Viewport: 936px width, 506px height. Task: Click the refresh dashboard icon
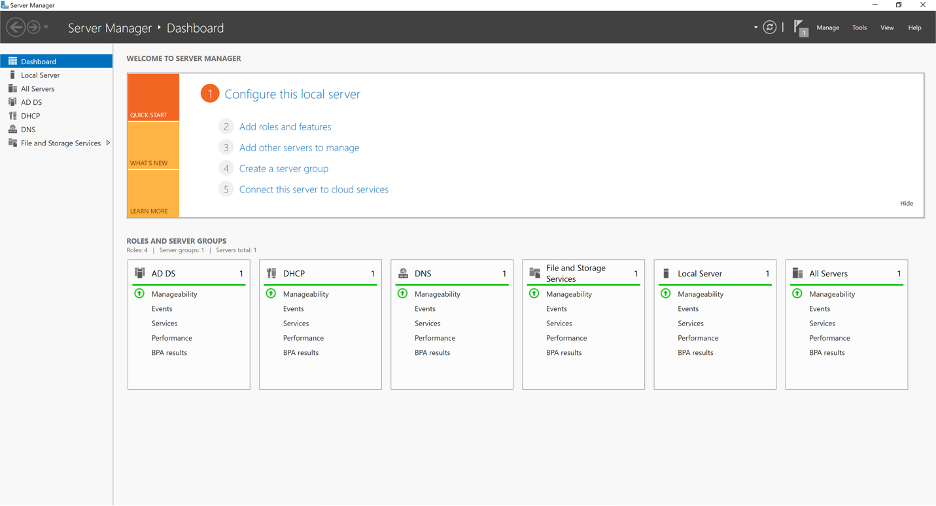769,27
